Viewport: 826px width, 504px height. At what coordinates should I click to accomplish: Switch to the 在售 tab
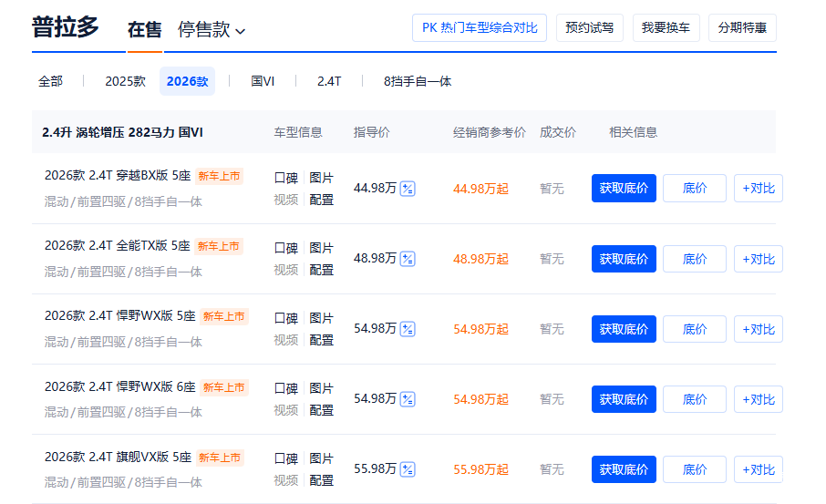[144, 29]
